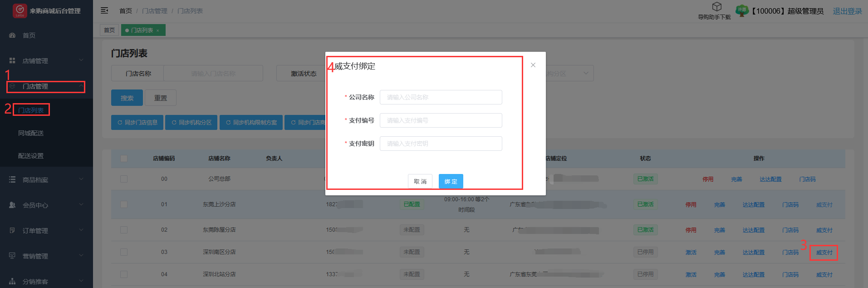Check the select-all checkbox in table header

coord(124,159)
